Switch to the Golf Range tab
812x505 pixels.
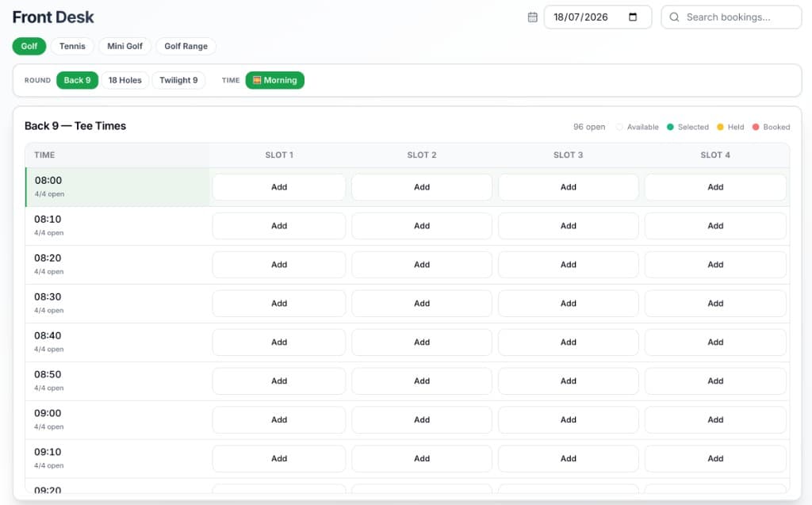tap(186, 46)
